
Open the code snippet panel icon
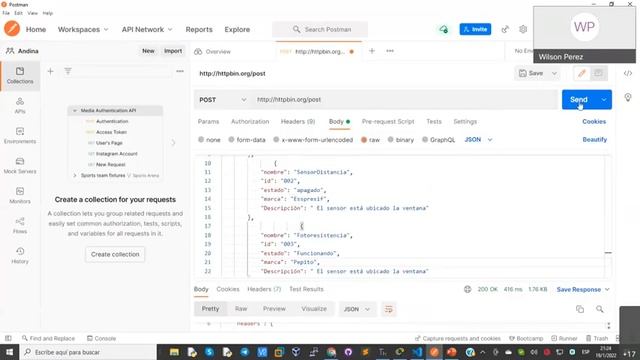[x=628, y=73]
